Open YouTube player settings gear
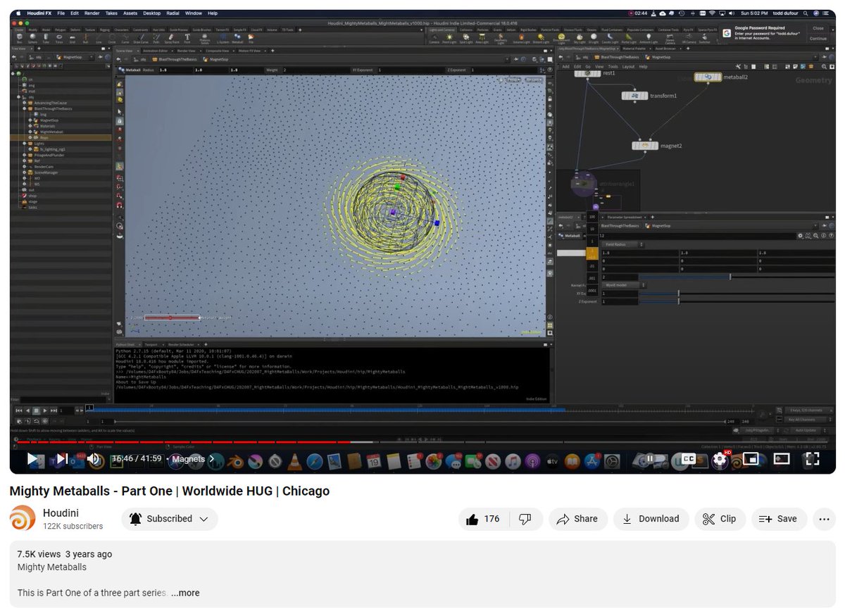This screenshot has width=845, height=616. (x=719, y=459)
